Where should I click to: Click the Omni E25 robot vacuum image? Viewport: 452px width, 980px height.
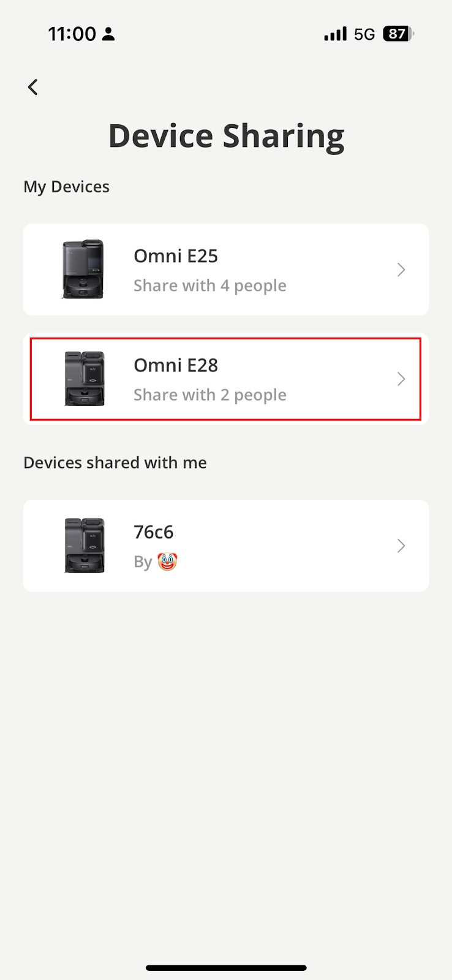tap(83, 269)
